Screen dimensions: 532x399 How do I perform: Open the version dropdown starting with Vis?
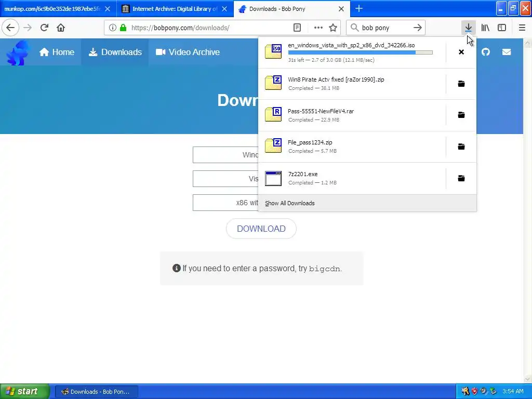pyautogui.click(x=225, y=179)
